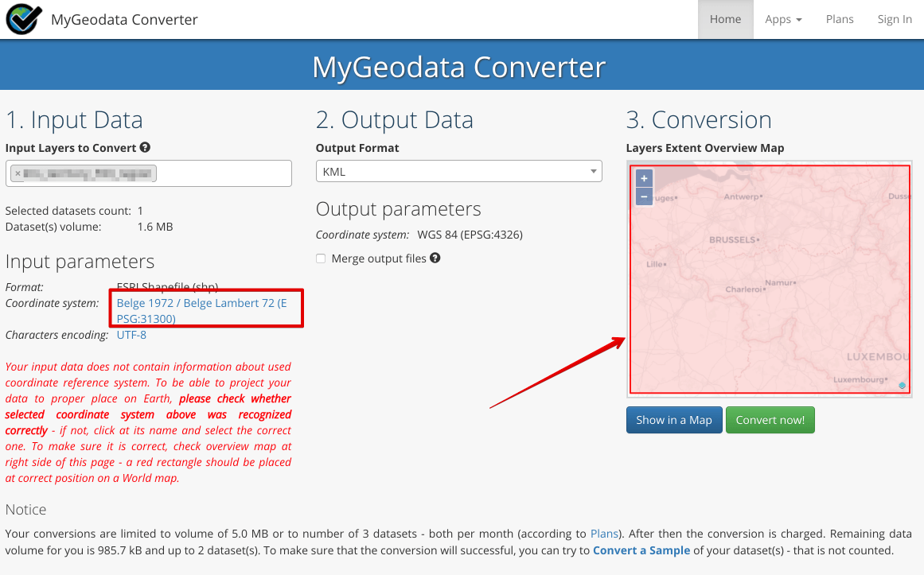Click the Plans link in the notice

point(604,534)
